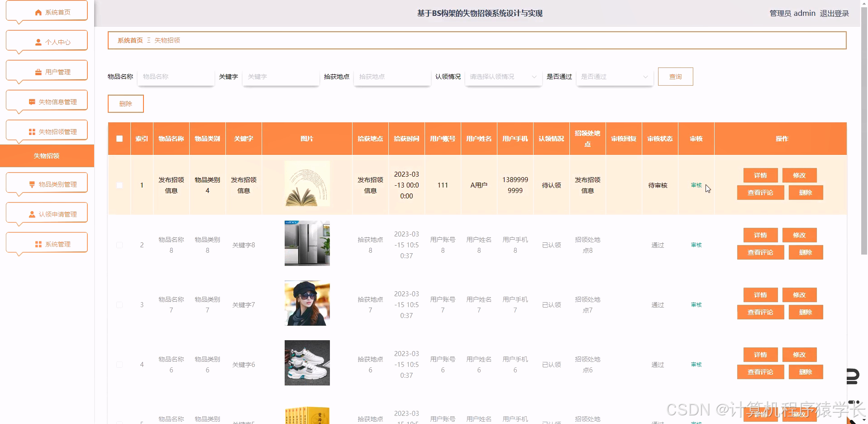Click 审核 link in row 1
This screenshot has width=868, height=424.
696,185
